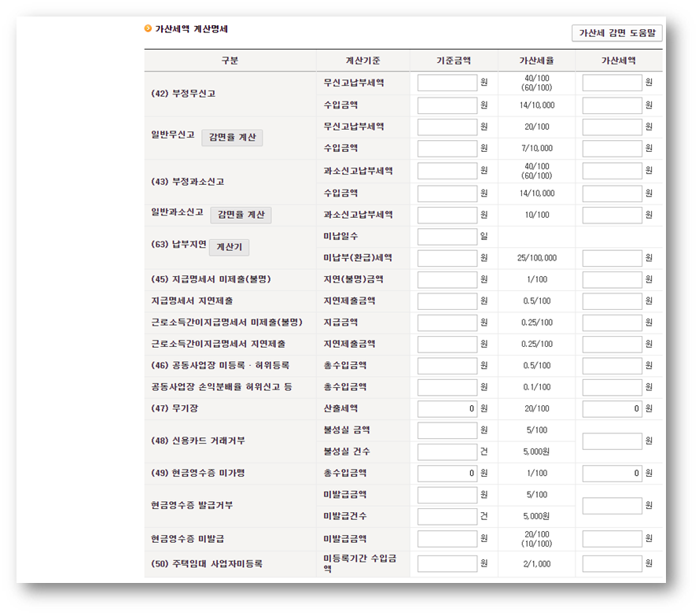The height and width of the screenshot is (616, 699).
Task: Focus 기준금액 field for 일반무신고 무신고납부세액
Action: click(447, 127)
